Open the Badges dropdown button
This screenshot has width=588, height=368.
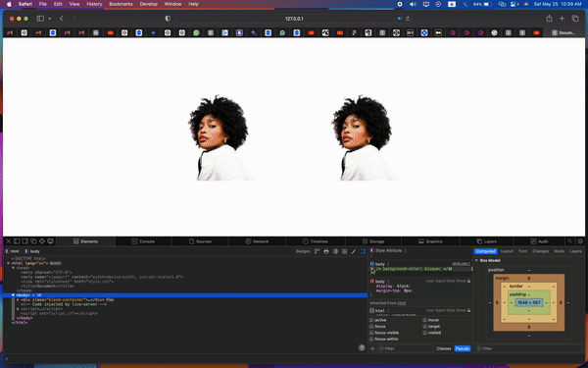(x=303, y=251)
